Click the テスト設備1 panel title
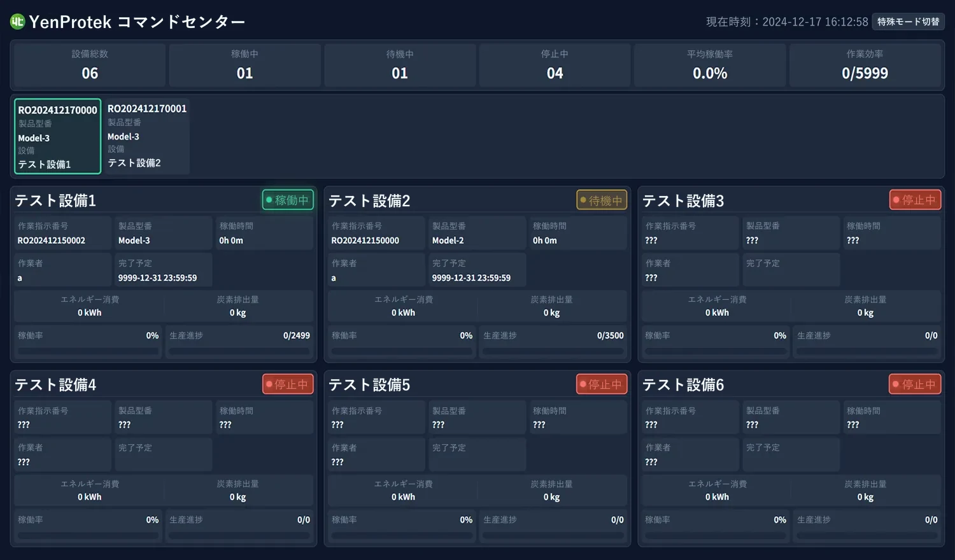Image resolution: width=955 pixels, height=560 pixels. coord(55,200)
